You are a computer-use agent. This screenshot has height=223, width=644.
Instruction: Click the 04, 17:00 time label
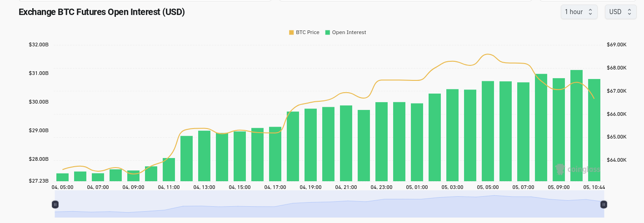point(275,187)
